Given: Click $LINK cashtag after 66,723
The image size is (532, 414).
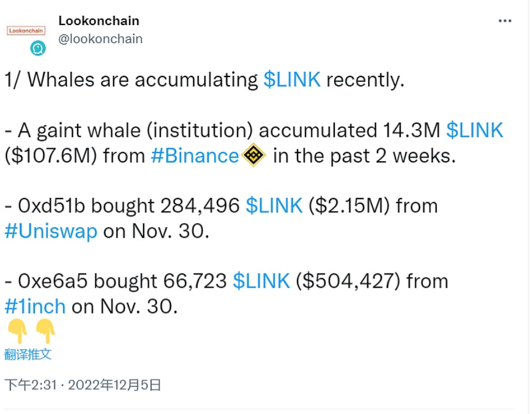Looking at the screenshot, I should click(261, 281).
